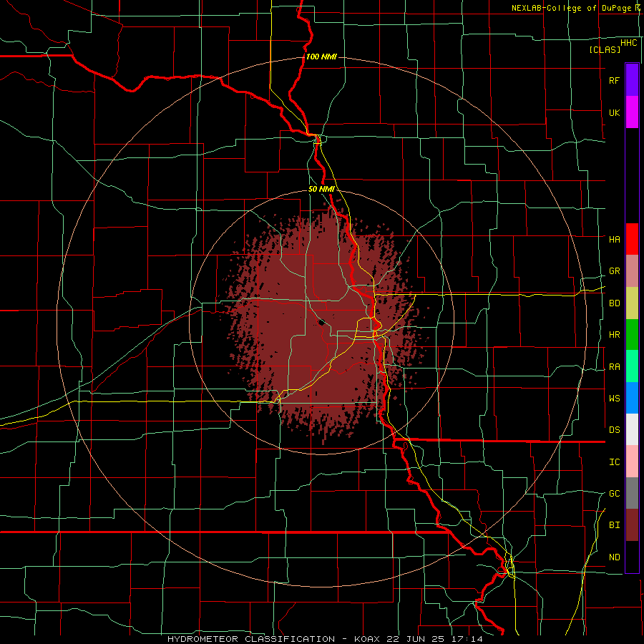
Task: Click the "GC" legend label
Action: click(614, 493)
